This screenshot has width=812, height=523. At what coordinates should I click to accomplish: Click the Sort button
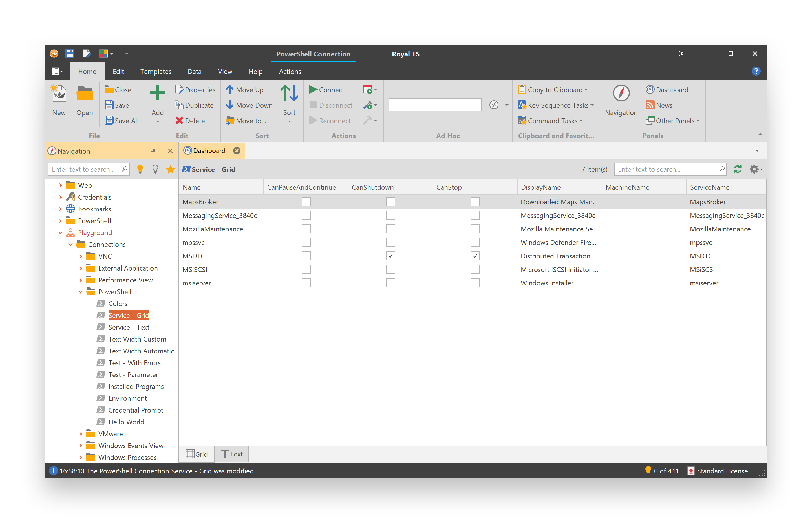click(x=289, y=104)
